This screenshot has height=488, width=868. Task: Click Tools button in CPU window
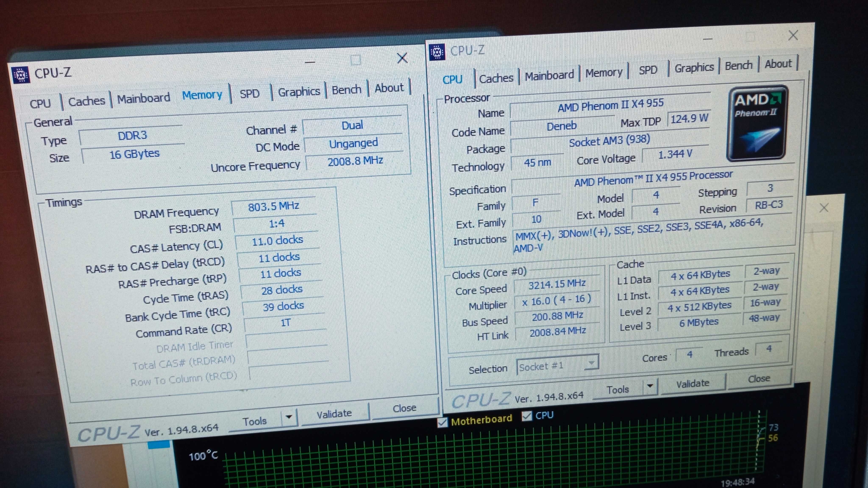click(x=618, y=390)
